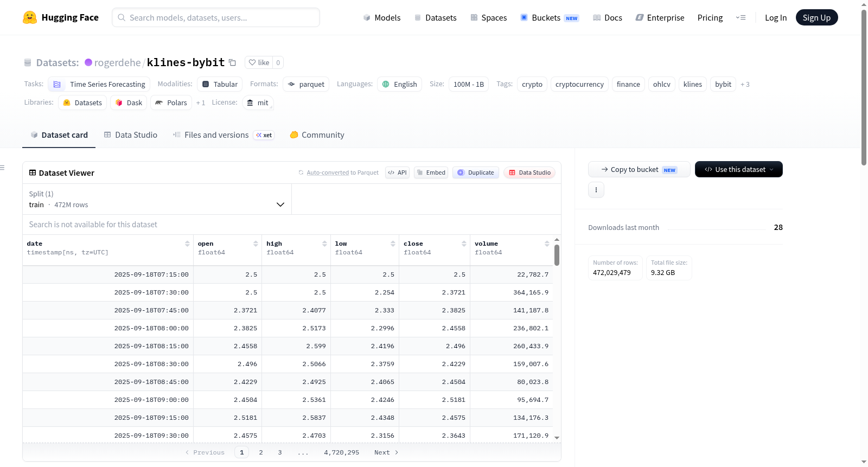The image size is (868, 467).
Task: Open the mit license tag
Action: click(x=258, y=103)
